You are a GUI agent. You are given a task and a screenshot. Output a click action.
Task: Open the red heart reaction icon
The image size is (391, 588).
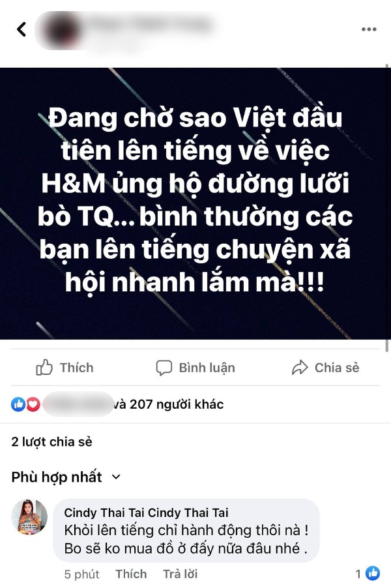tap(33, 404)
